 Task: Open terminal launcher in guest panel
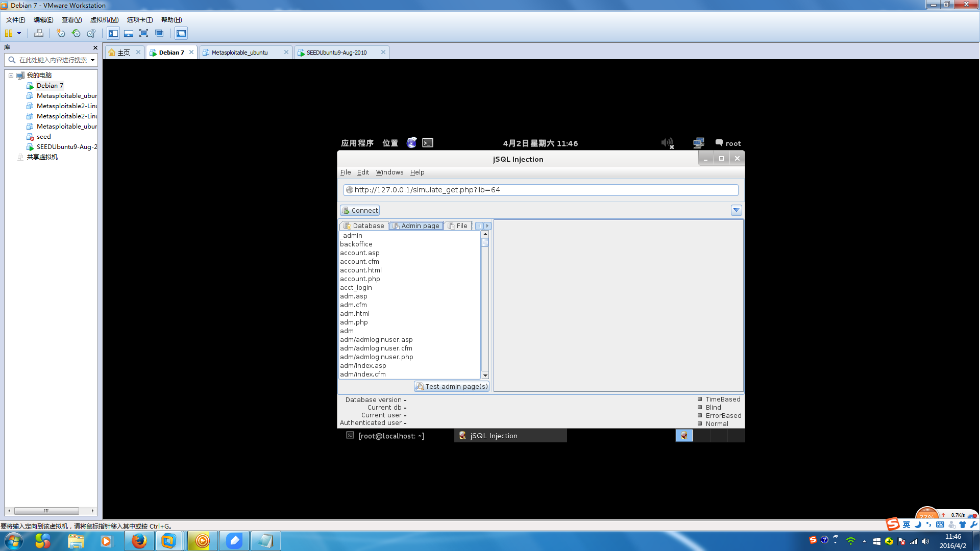pyautogui.click(x=428, y=143)
